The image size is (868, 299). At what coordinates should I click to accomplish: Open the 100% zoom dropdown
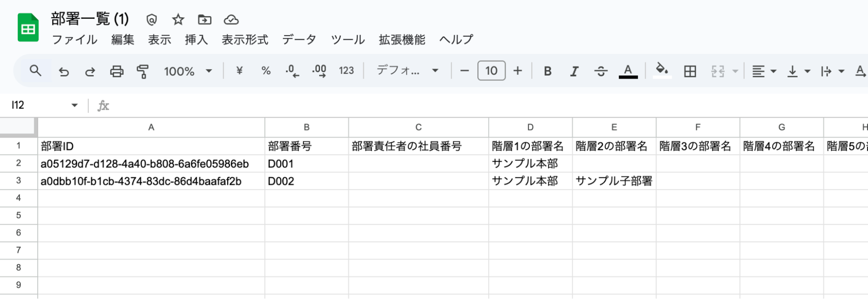click(188, 71)
